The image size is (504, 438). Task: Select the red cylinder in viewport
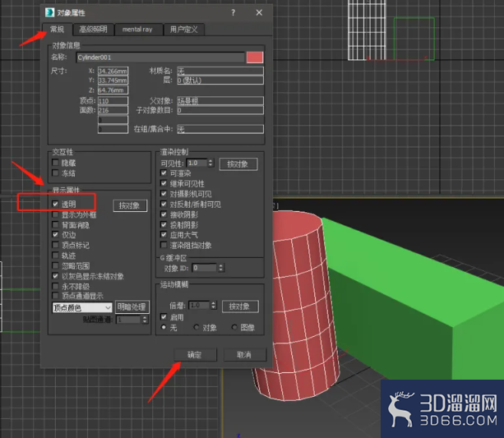[x=301, y=305]
